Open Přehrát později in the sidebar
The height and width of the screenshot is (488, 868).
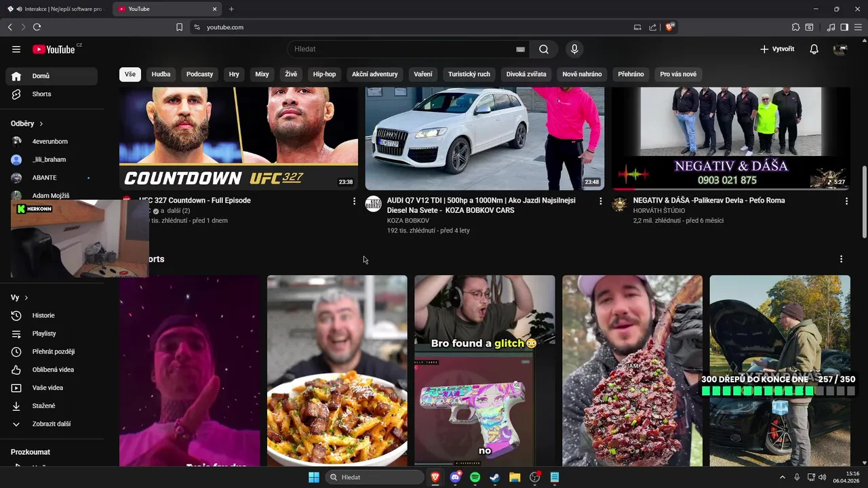pyautogui.click(x=52, y=352)
